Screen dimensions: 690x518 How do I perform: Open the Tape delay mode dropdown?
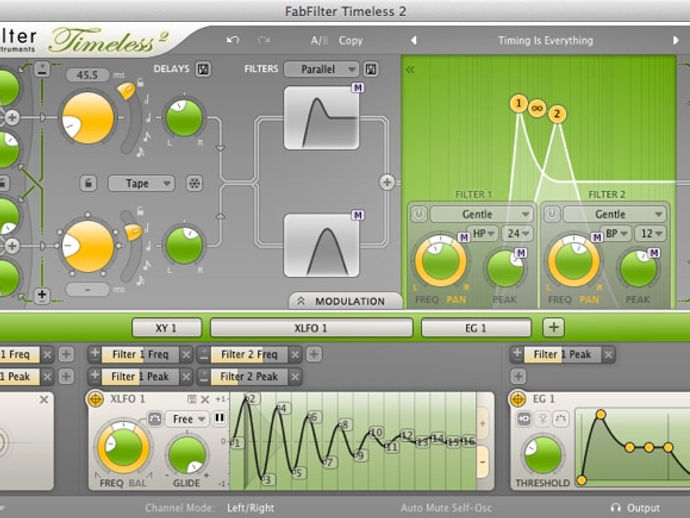click(x=141, y=183)
